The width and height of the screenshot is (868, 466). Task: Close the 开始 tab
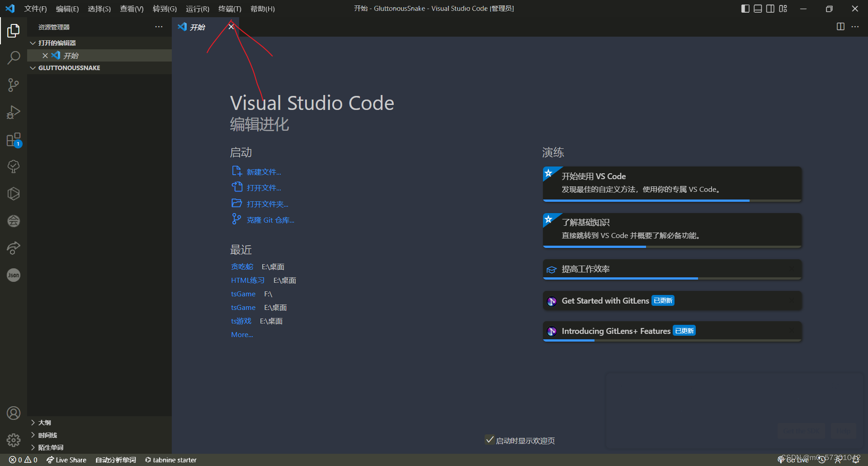[231, 27]
